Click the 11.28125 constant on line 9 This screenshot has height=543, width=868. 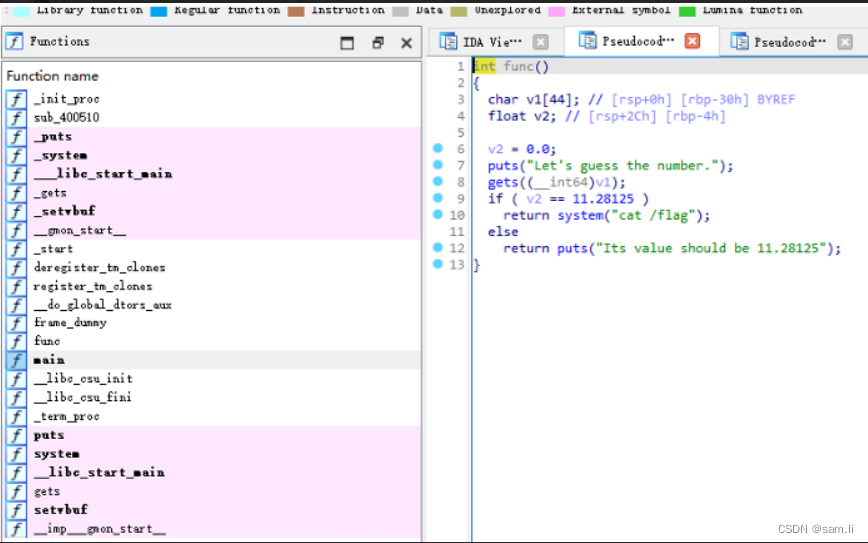pos(603,199)
